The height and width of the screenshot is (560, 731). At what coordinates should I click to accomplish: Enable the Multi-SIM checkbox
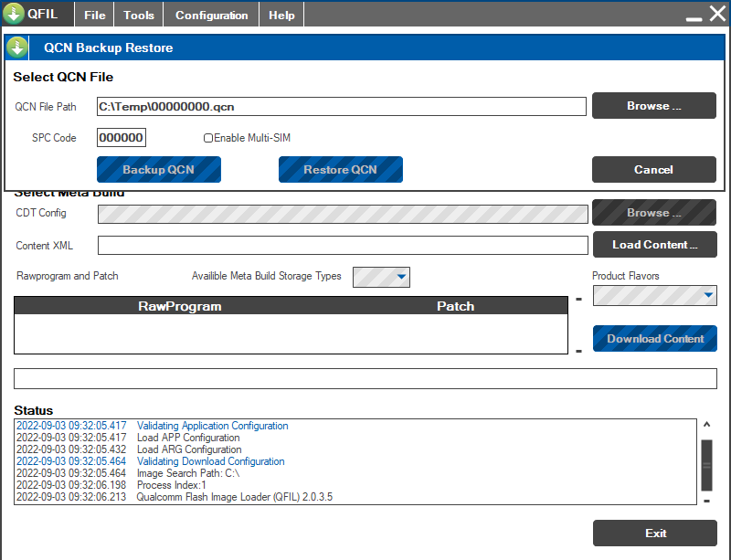208,138
